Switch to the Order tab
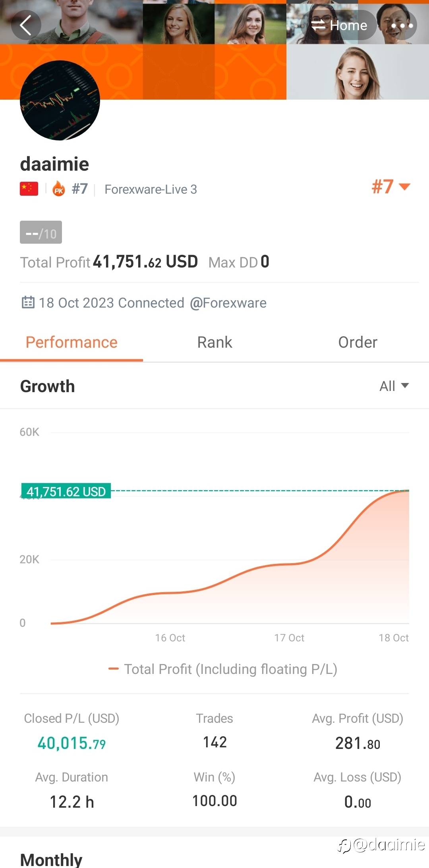Screen dimensions: 429x868 tap(357, 342)
